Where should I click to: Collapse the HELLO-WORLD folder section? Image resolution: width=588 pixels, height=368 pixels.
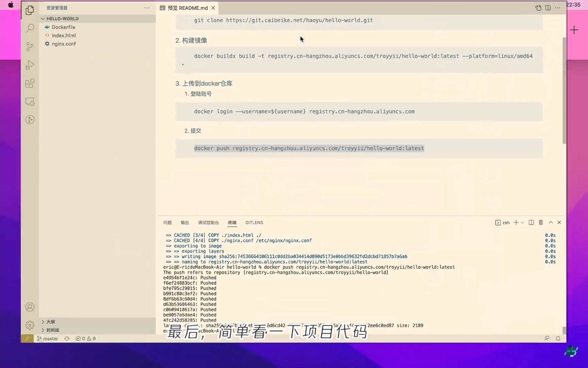[x=98, y=19]
